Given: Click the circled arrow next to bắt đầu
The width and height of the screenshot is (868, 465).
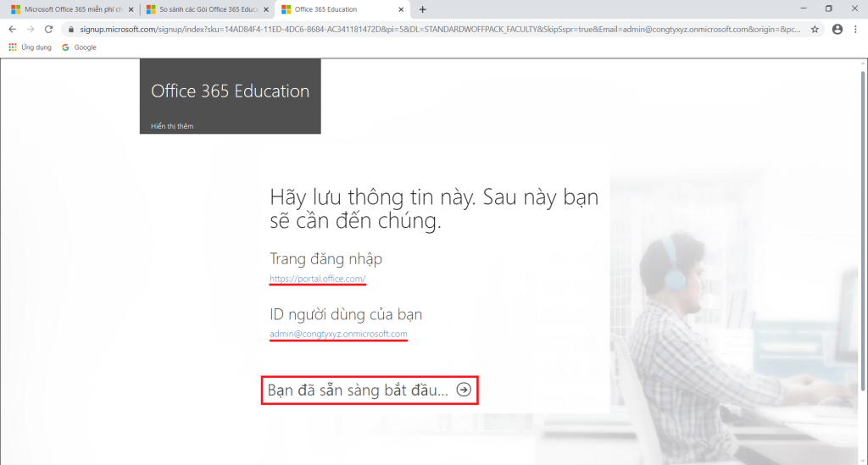Looking at the screenshot, I should coord(464,390).
